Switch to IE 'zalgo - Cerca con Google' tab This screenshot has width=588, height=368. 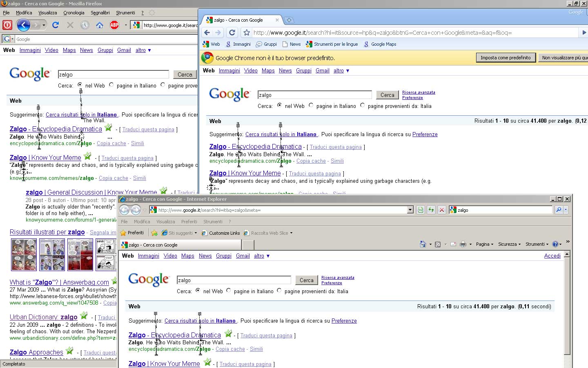[180, 245]
